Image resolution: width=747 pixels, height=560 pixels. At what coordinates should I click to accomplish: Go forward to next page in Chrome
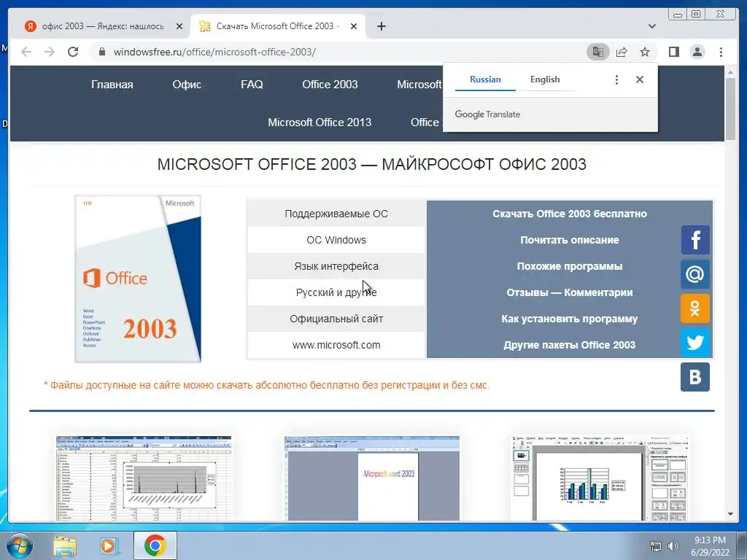click(x=50, y=52)
